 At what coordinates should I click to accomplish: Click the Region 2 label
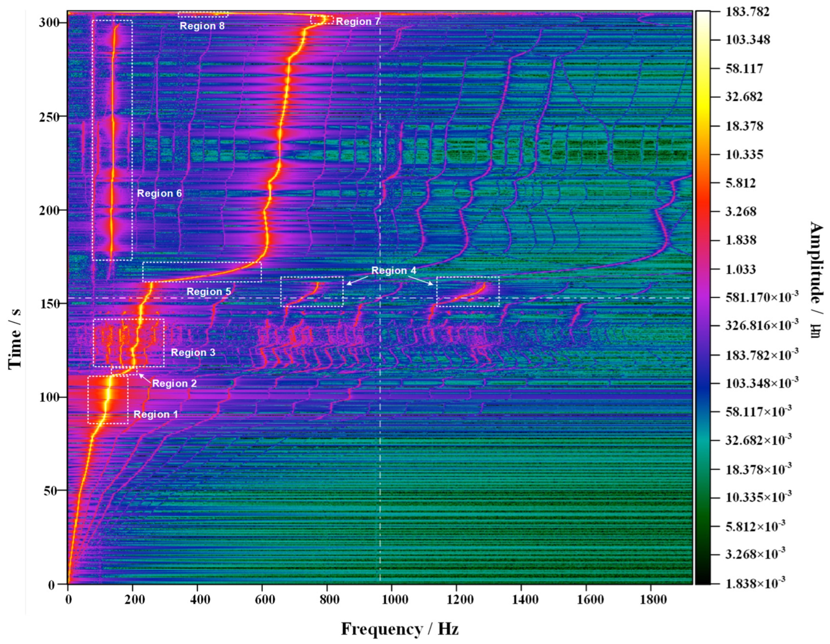(174, 383)
